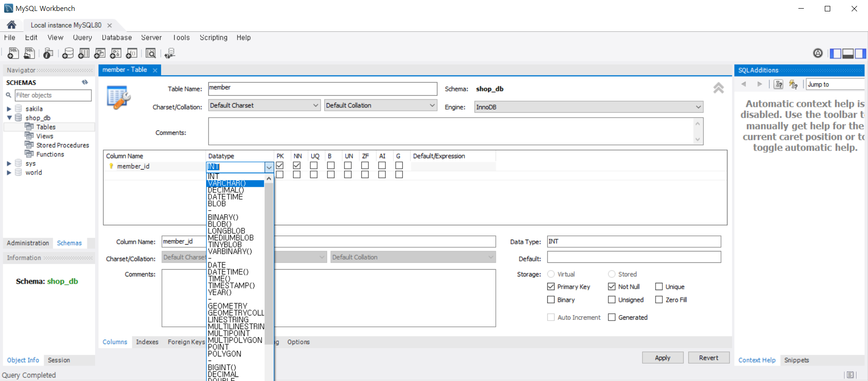The width and height of the screenshot is (868, 381).
Task: Choose DATETIME from datatype list
Action: pos(235,197)
